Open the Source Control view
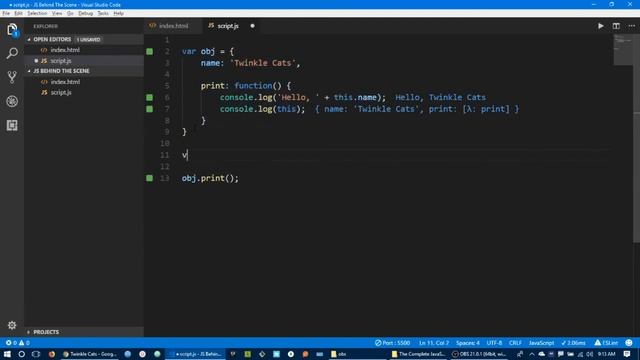Viewport: 640px width, 360px height. pyautogui.click(x=12, y=77)
